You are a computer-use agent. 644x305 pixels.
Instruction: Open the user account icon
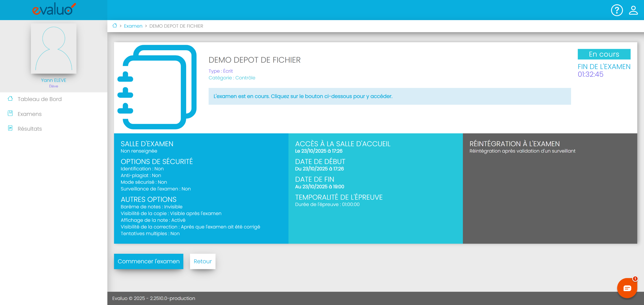[633, 10]
